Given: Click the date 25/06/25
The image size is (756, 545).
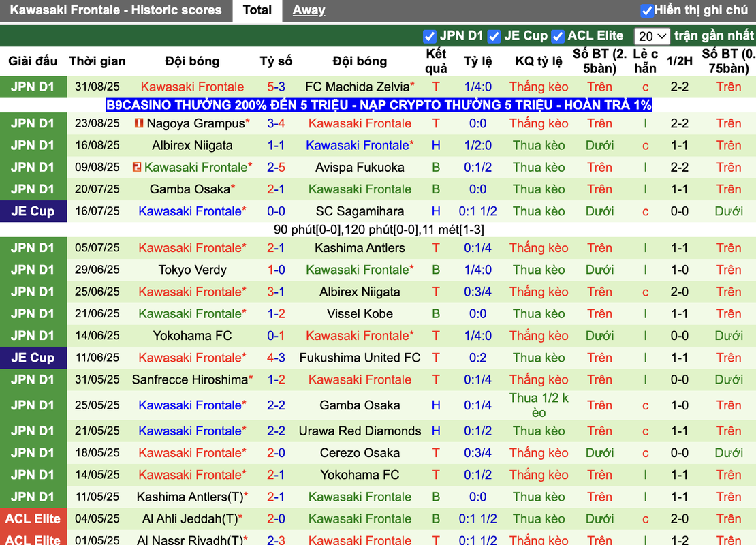Looking at the screenshot, I should click(x=97, y=292).
